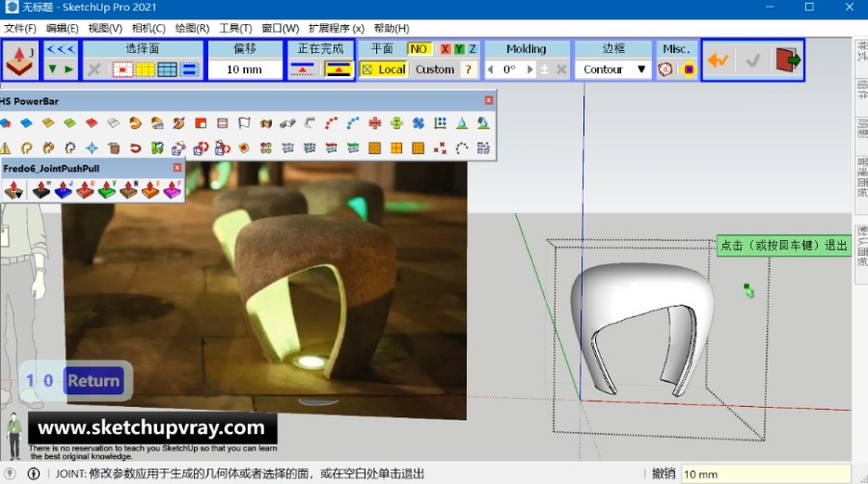Screen dimensions: 868x484
Task: Click the blue four-point star icon in HS PowerBar
Action: pos(92,148)
